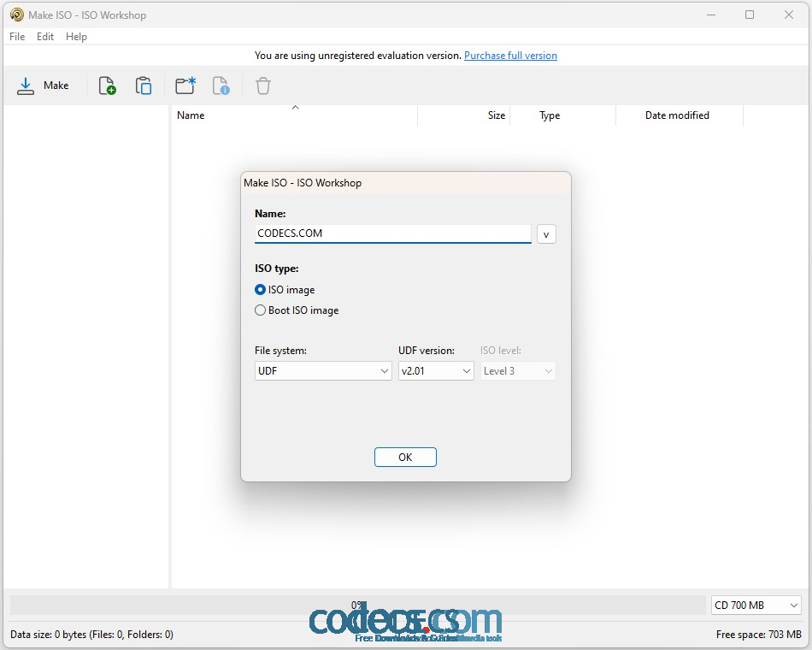Click the delete trash icon
This screenshot has width=812, height=650.
point(263,86)
